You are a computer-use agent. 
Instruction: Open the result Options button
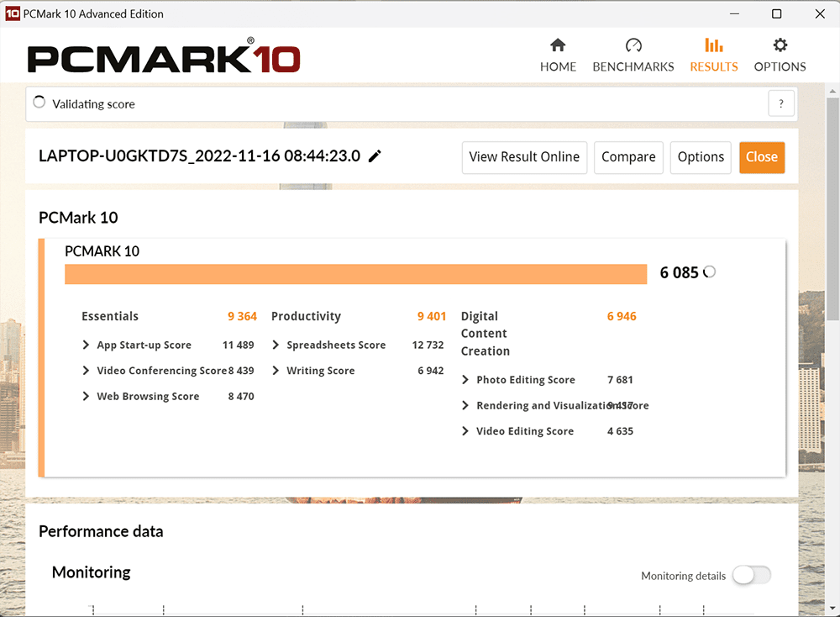(x=701, y=157)
